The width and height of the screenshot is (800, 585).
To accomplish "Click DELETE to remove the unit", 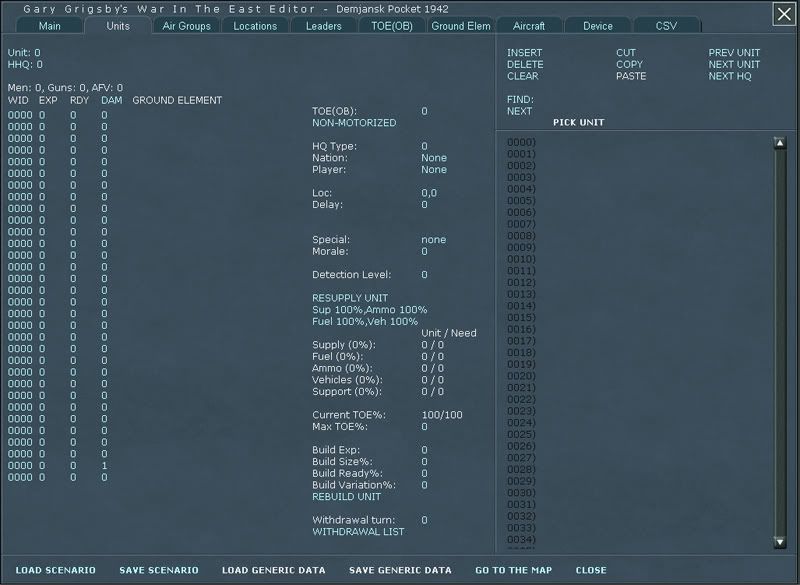I will pos(524,64).
